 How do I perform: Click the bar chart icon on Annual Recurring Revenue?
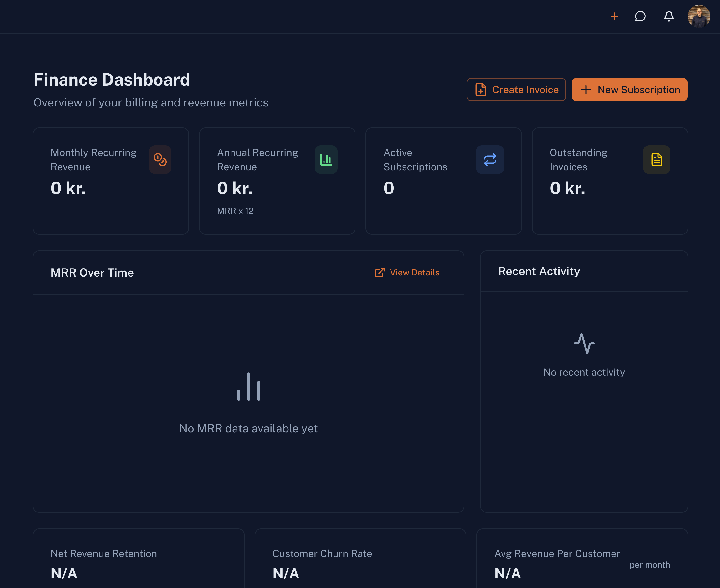[x=326, y=160]
